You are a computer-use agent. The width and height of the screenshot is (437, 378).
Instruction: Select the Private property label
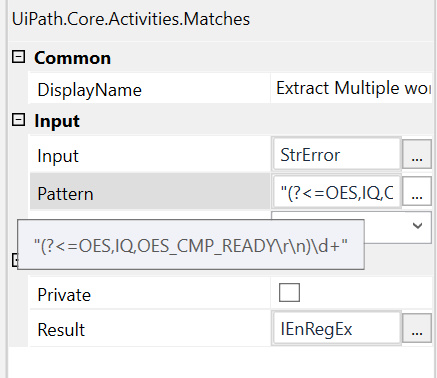tap(64, 295)
